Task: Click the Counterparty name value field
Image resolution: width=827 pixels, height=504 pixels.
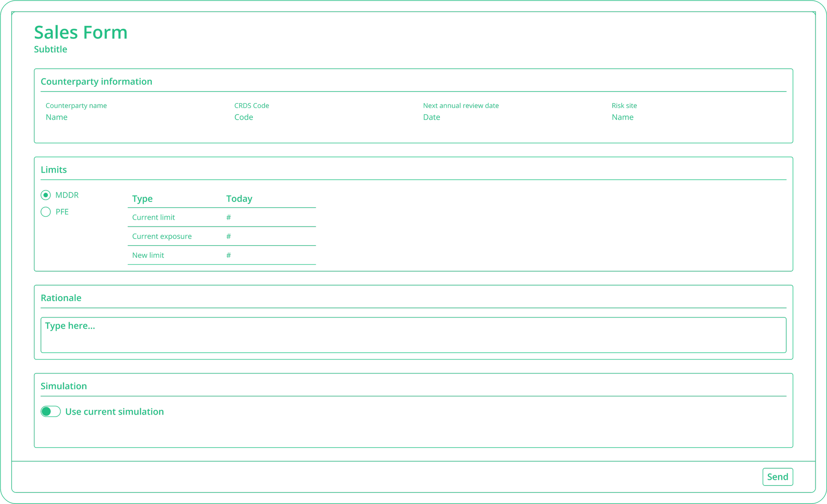Action: pos(57,117)
